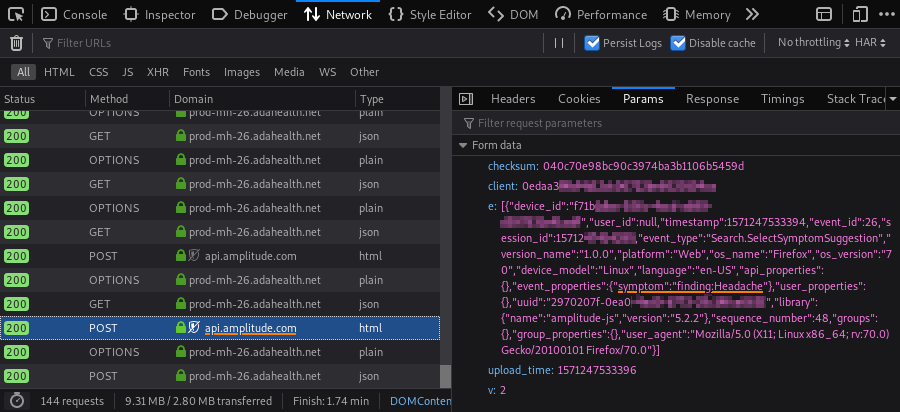The height and width of the screenshot is (412, 900).
Task: Click tracking shield icon on selected api.amplitude.com row
Action: (x=195, y=328)
